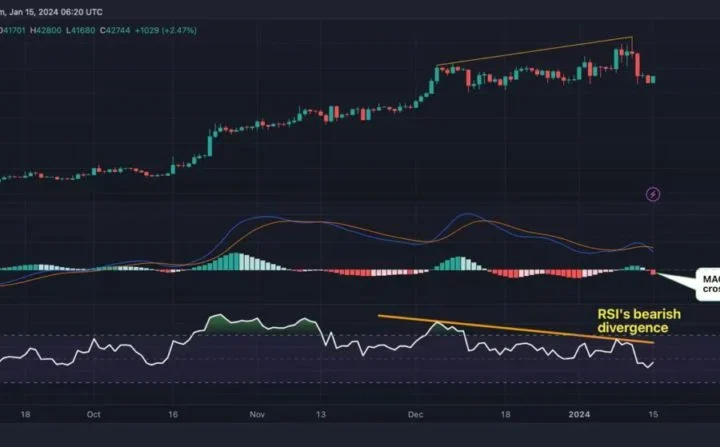Click the date label '18' left of Oct
This screenshot has width=720, height=447.
click(25, 414)
